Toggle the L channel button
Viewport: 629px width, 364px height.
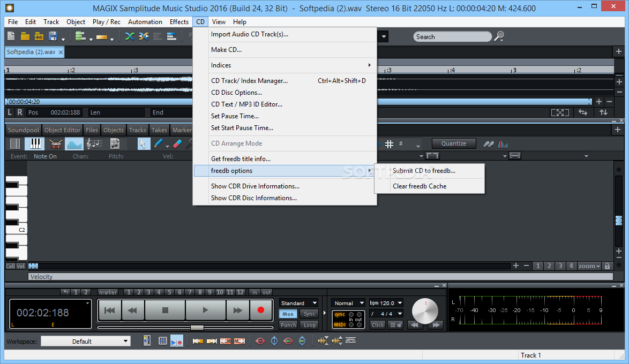click(10, 112)
